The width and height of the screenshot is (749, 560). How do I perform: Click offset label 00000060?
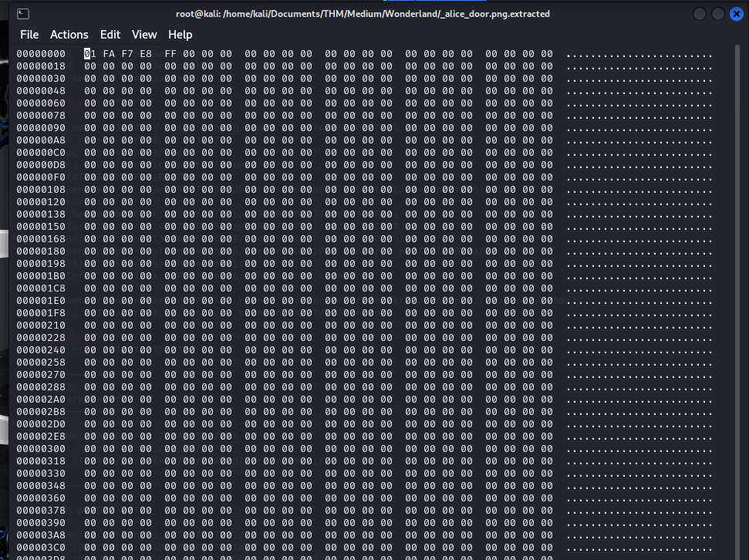[x=41, y=103]
